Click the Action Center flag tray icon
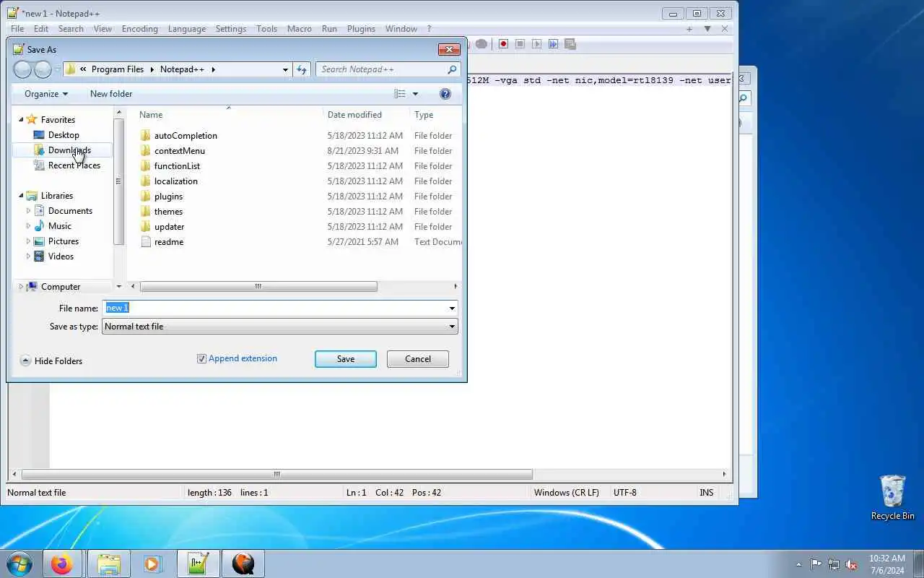The width and height of the screenshot is (924, 578). (816, 564)
